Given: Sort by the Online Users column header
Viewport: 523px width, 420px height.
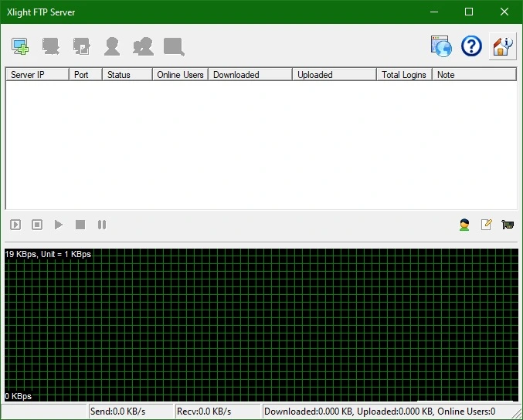Looking at the screenshot, I should click(181, 75).
